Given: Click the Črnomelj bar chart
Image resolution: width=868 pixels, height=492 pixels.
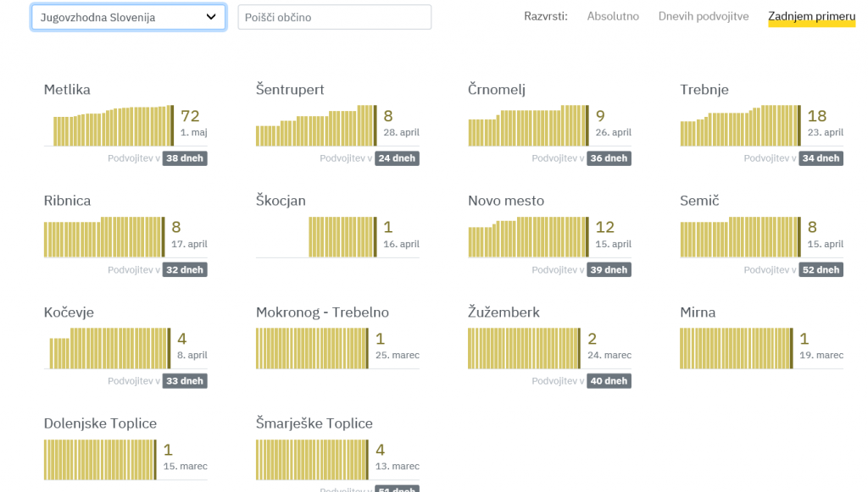Looking at the screenshot, I should (x=528, y=125).
